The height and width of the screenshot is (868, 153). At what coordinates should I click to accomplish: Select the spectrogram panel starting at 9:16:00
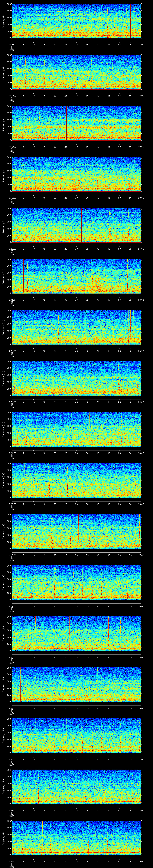click(x=76, y=21)
